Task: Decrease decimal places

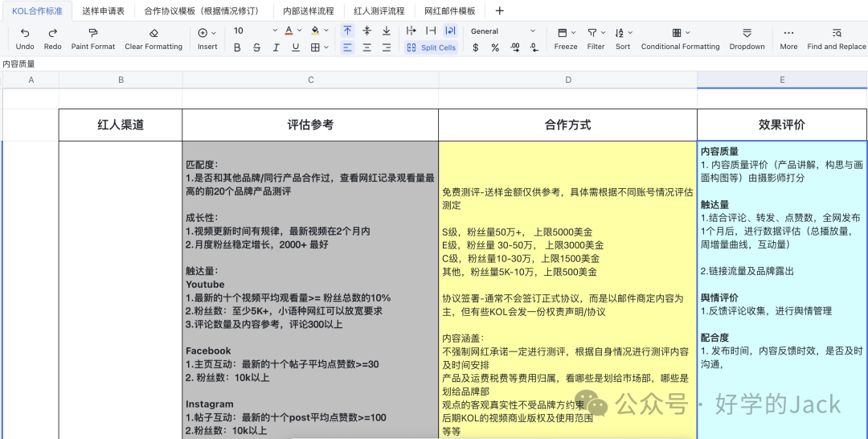Action: [x=534, y=47]
